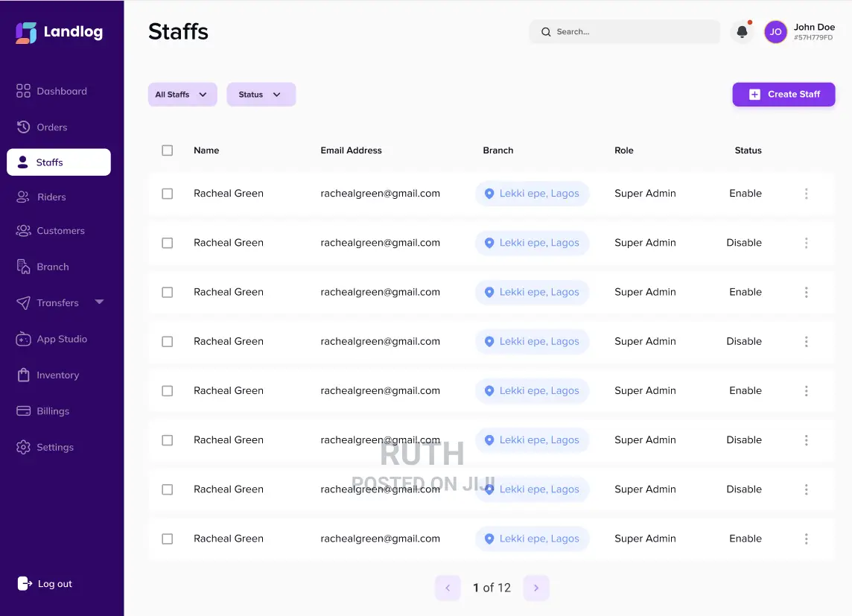Click the Email Address column header
The image size is (852, 616).
pyautogui.click(x=351, y=150)
